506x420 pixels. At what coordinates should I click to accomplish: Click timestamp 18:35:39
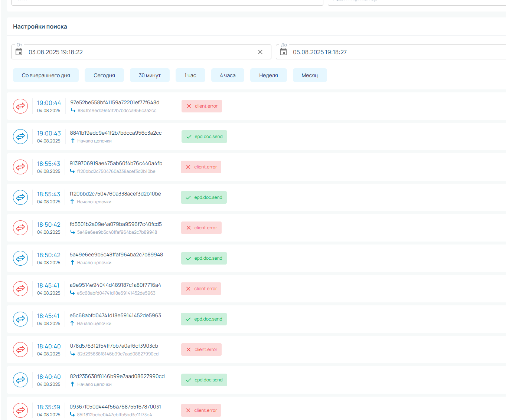pyautogui.click(x=49, y=407)
